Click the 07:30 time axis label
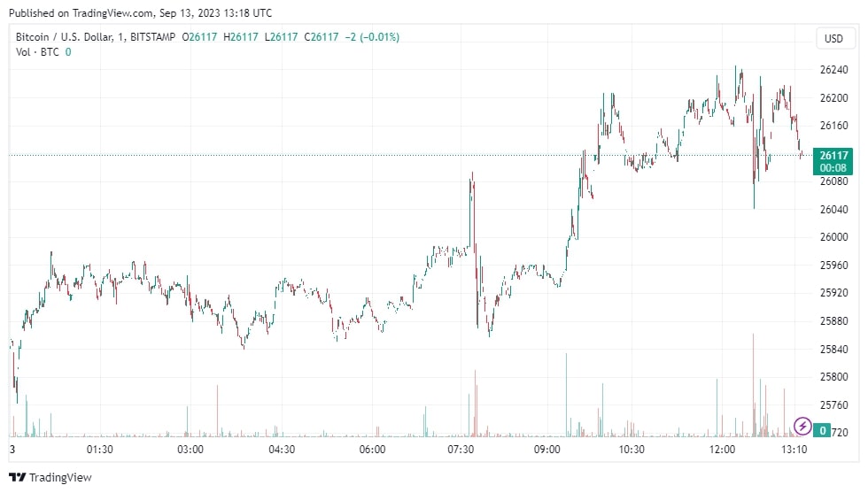The height and width of the screenshot is (493, 868). pyautogui.click(x=462, y=450)
